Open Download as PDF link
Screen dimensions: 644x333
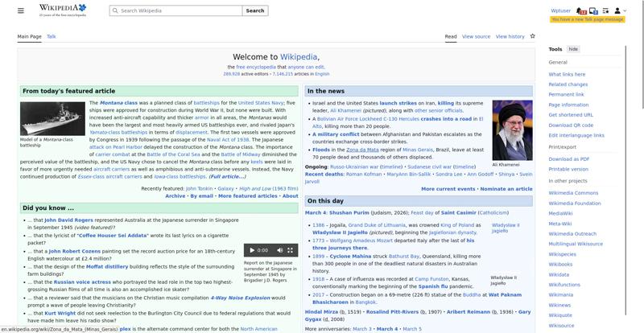(x=568, y=159)
